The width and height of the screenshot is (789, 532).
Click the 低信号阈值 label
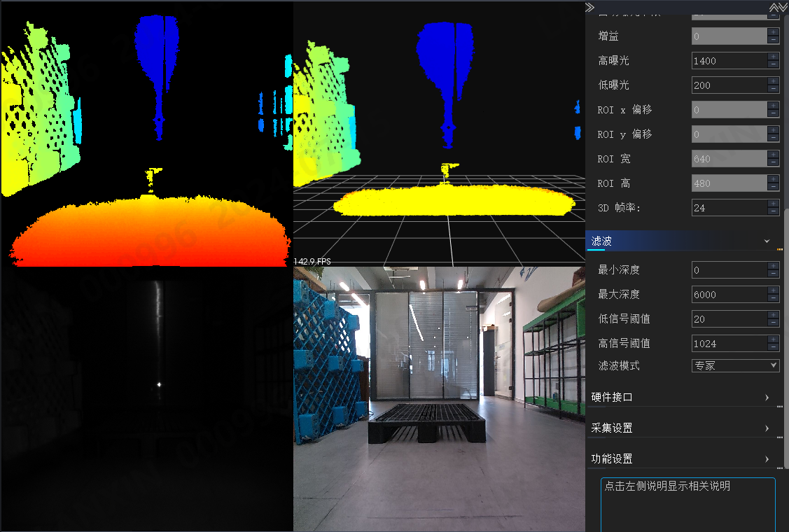pos(624,318)
